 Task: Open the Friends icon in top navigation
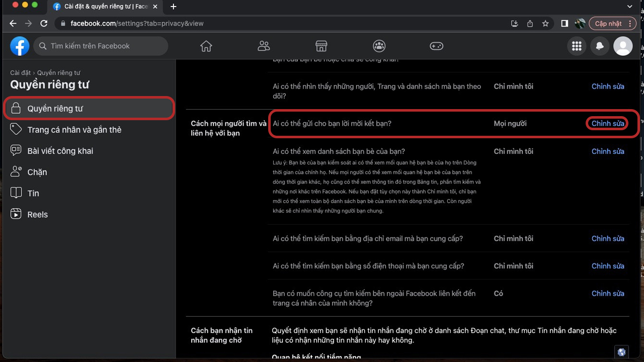click(264, 46)
